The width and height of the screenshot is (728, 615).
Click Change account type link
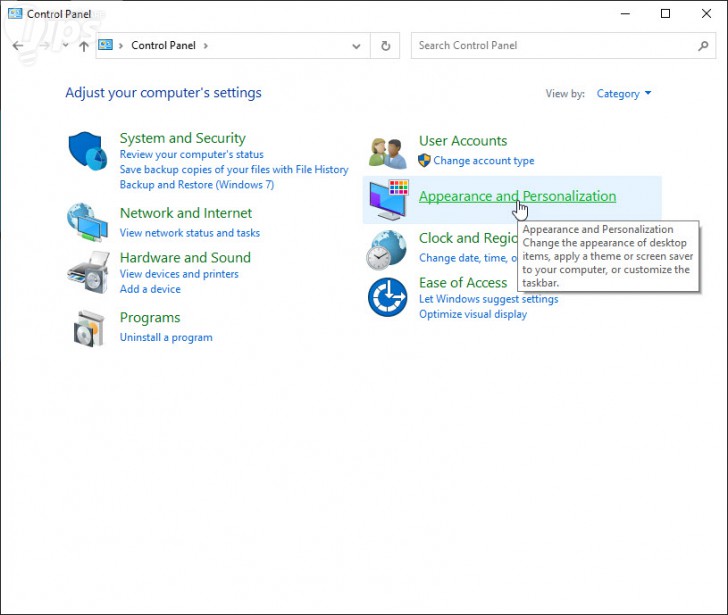[x=483, y=161]
